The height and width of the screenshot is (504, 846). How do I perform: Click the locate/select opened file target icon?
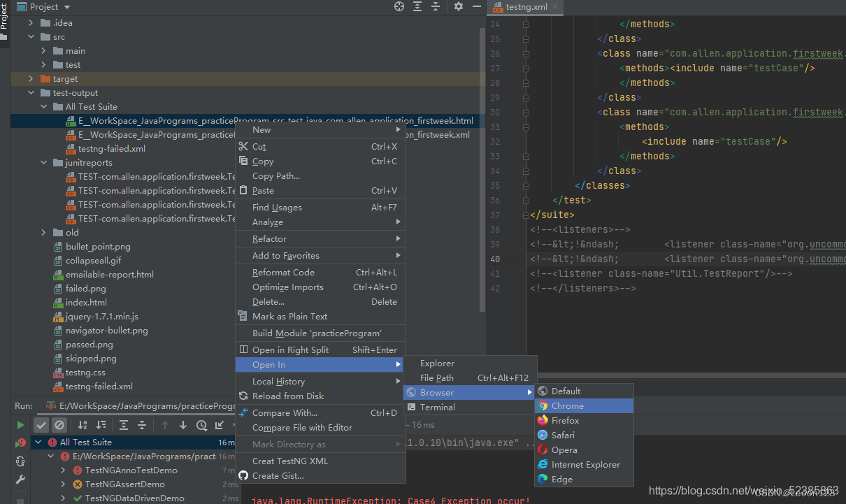399,6
